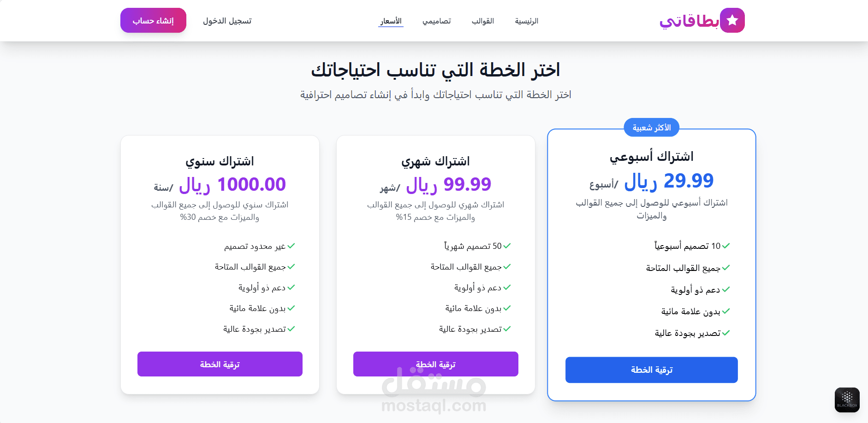Go to the "القوالب" nav item

tap(482, 21)
